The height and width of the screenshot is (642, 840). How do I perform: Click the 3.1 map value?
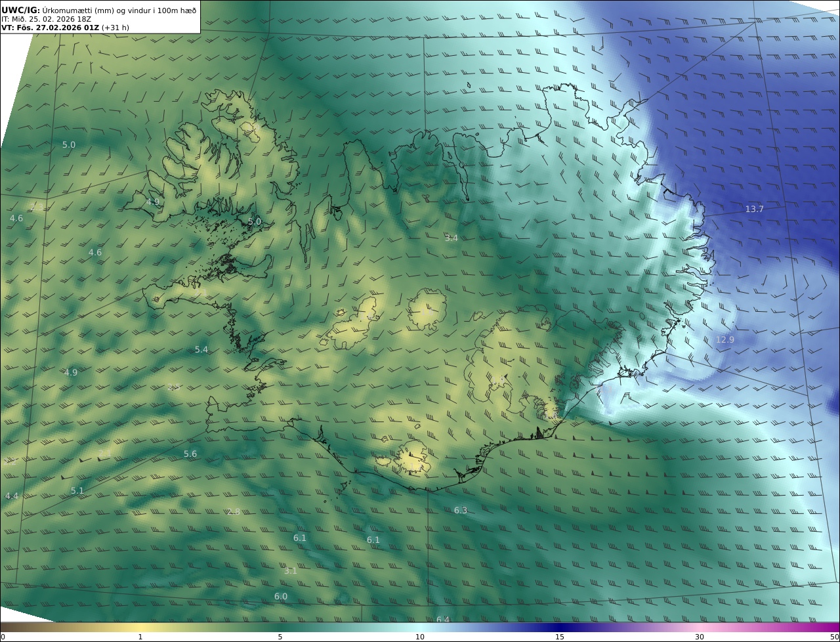[290, 570]
